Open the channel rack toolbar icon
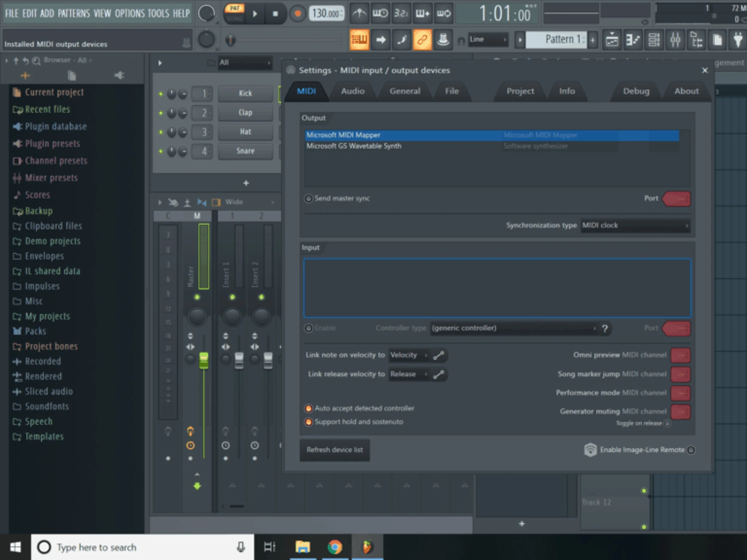747x560 pixels. [654, 40]
